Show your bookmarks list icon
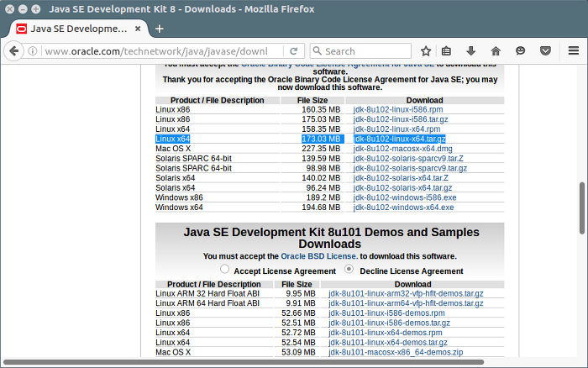 [x=446, y=50]
